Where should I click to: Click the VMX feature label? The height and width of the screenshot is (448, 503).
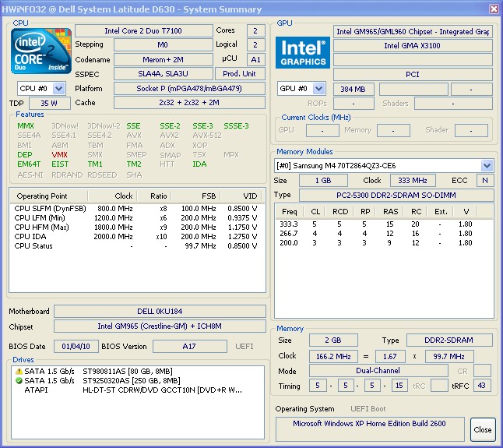click(60, 155)
